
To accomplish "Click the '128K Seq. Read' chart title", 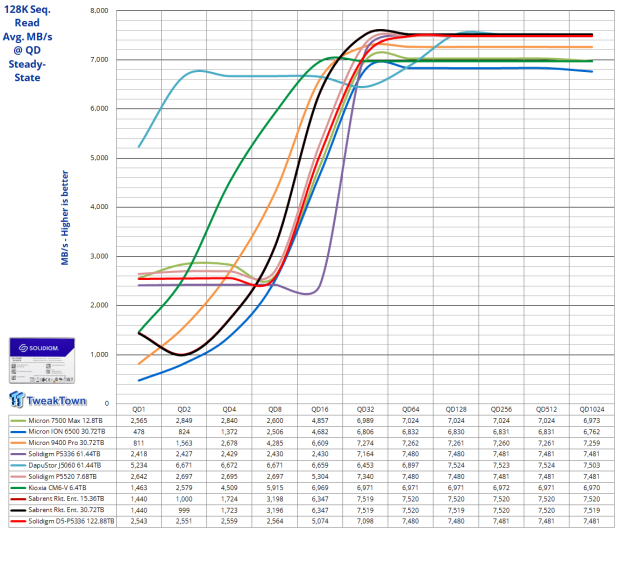I will [27, 16].
